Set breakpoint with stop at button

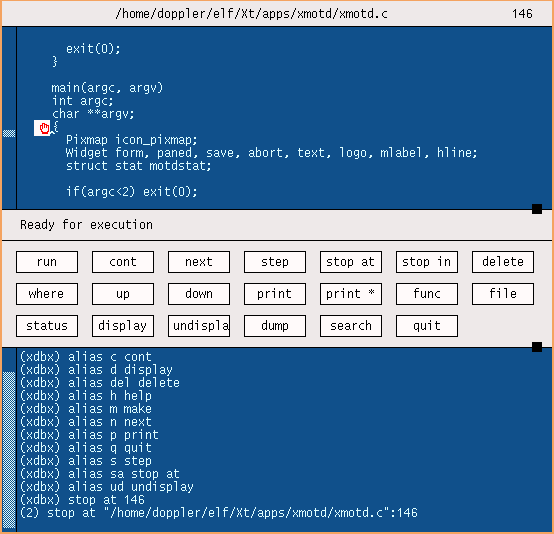[351, 262]
